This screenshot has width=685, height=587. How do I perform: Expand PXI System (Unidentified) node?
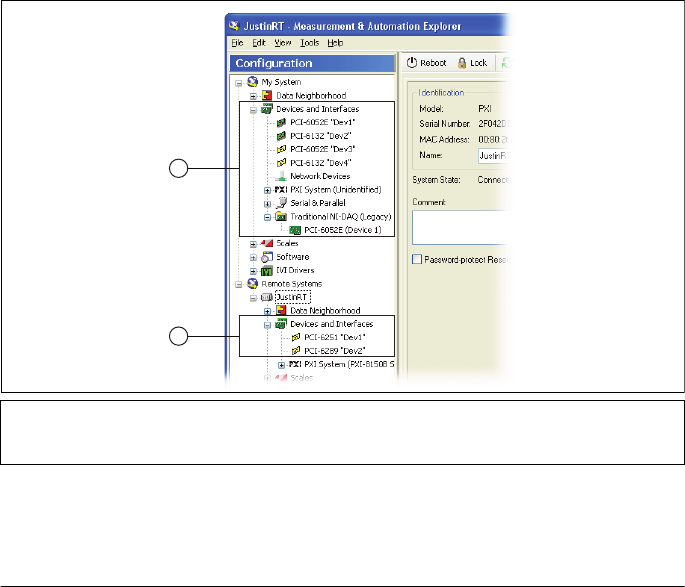coord(267,190)
